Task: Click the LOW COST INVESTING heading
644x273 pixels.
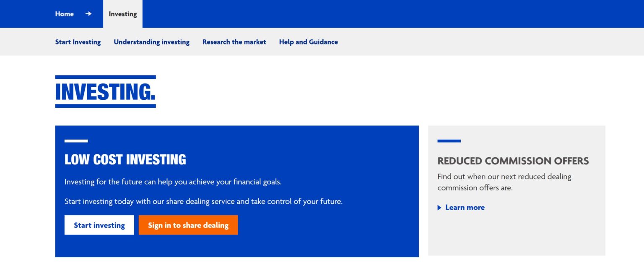Action: tap(125, 159)
